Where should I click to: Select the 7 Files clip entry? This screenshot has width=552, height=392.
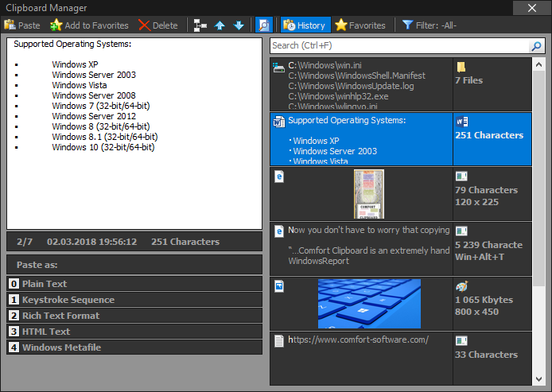[468, 80]
